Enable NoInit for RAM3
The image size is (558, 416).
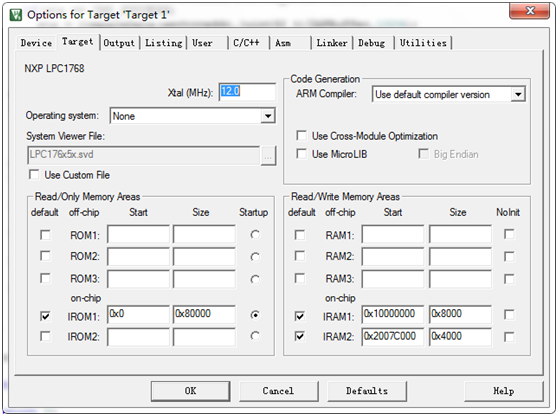pos(509,279)
